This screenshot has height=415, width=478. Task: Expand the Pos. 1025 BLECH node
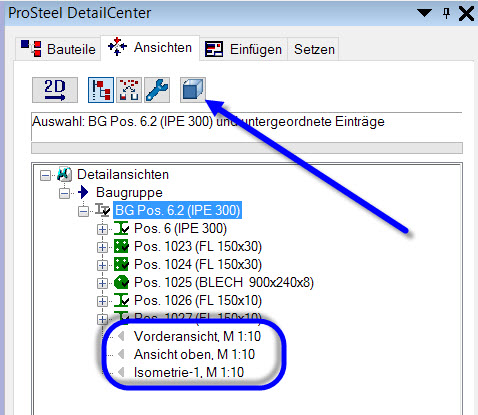tap(102, 283)
